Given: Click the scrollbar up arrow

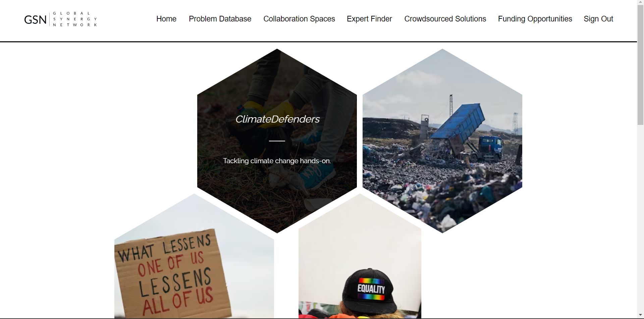Looking at the screenshot, I should tap(640, 2).
